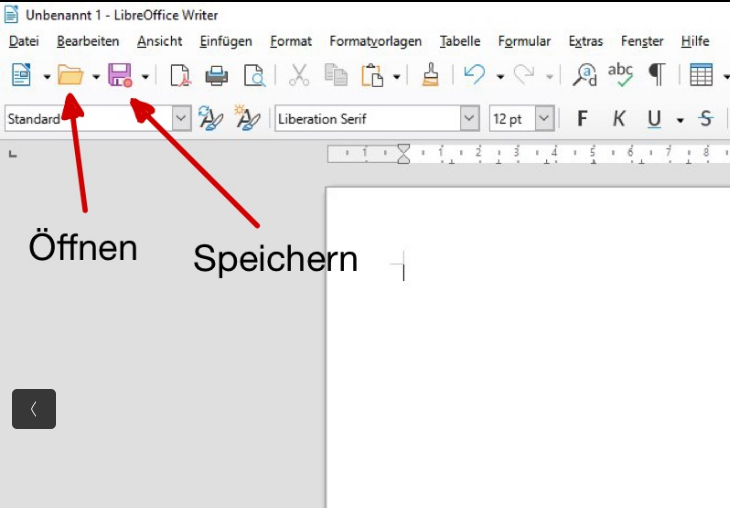Open Print Preview toggle icon
Screen dimensions: 730x508
(254, 75)
